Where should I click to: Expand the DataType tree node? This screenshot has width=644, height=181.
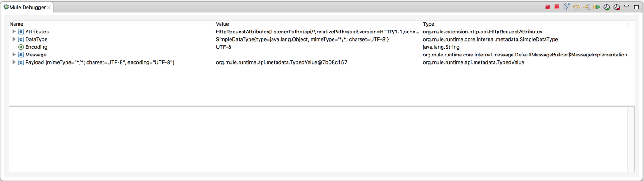(x=14, y=40)
